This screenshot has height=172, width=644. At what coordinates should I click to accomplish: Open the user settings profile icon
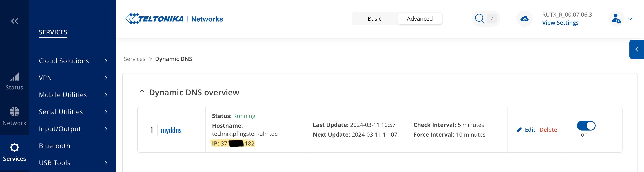tap(616, 19)
